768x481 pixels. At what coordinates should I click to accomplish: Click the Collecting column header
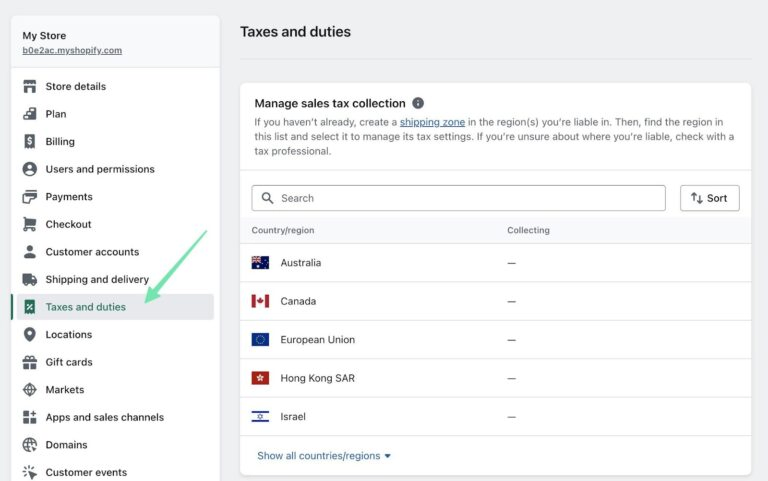click(x=528, y=230)
